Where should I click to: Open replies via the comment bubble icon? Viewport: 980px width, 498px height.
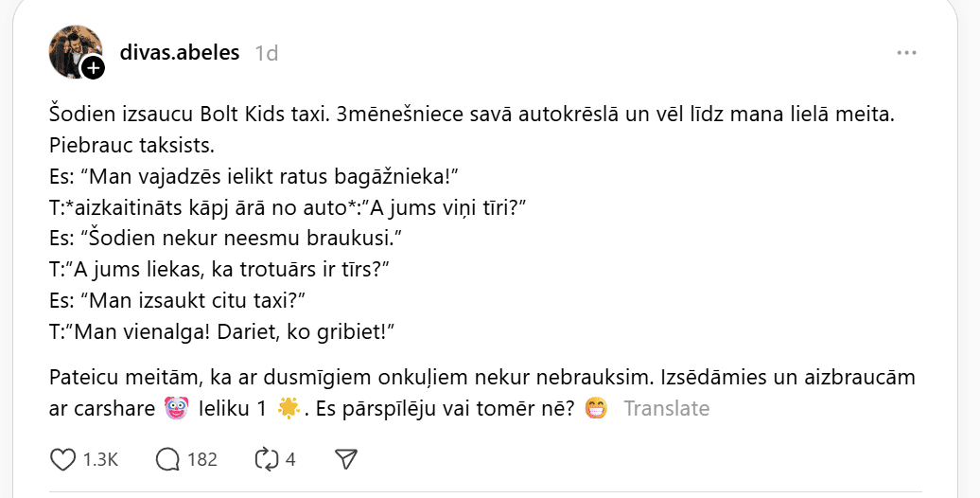167,459
